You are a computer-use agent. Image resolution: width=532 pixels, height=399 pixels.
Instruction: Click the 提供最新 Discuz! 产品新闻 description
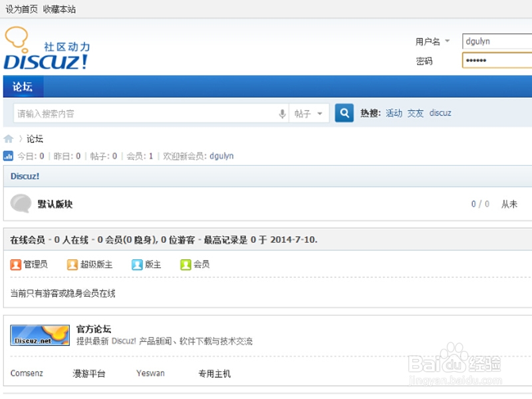[x=164, y=341]
